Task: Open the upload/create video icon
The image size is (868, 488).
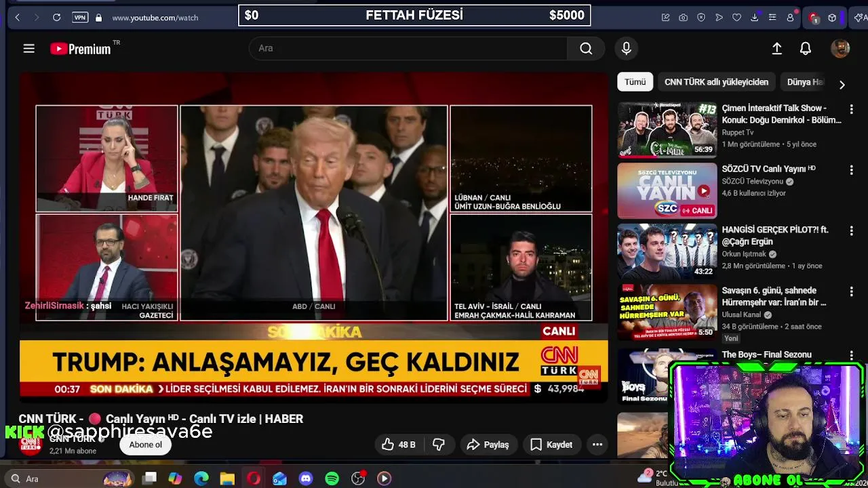Action: [x=777, y=48]
